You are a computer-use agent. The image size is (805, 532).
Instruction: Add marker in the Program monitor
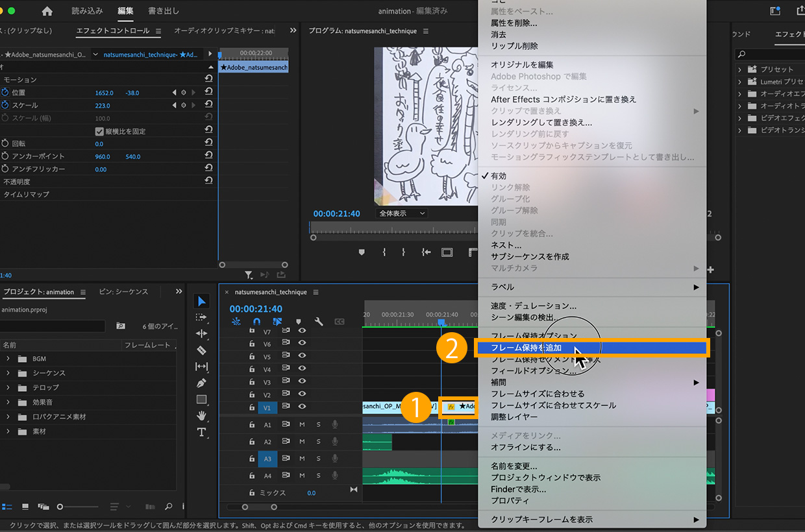[362, 252]
